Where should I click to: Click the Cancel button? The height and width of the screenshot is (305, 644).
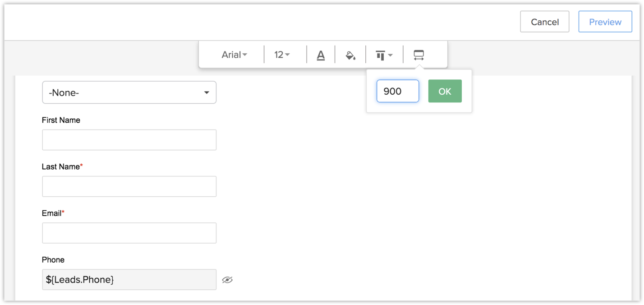(544, 22)
